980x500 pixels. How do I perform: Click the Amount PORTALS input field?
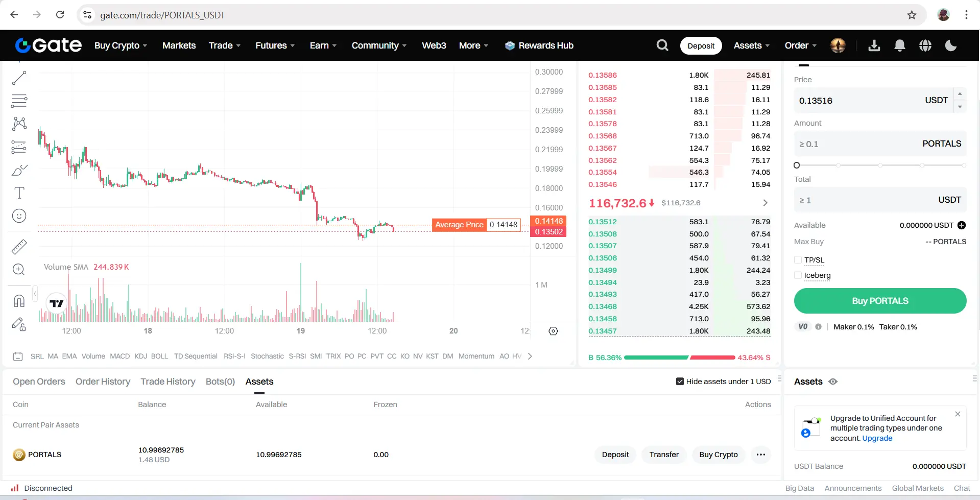880,144
